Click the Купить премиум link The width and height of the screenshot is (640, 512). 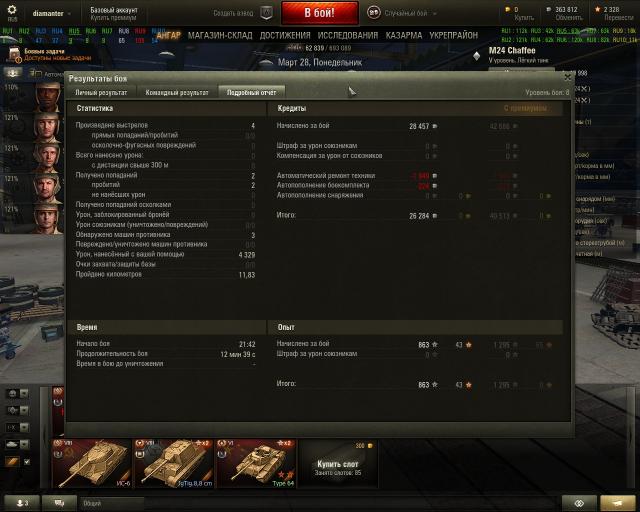click(113, 18)
